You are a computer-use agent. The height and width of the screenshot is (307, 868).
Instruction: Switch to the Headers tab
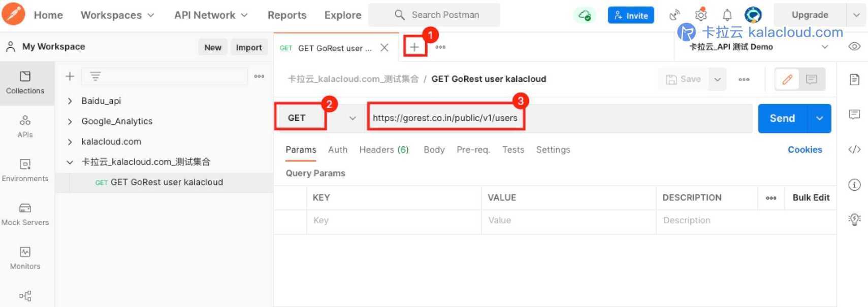point(383,150)
